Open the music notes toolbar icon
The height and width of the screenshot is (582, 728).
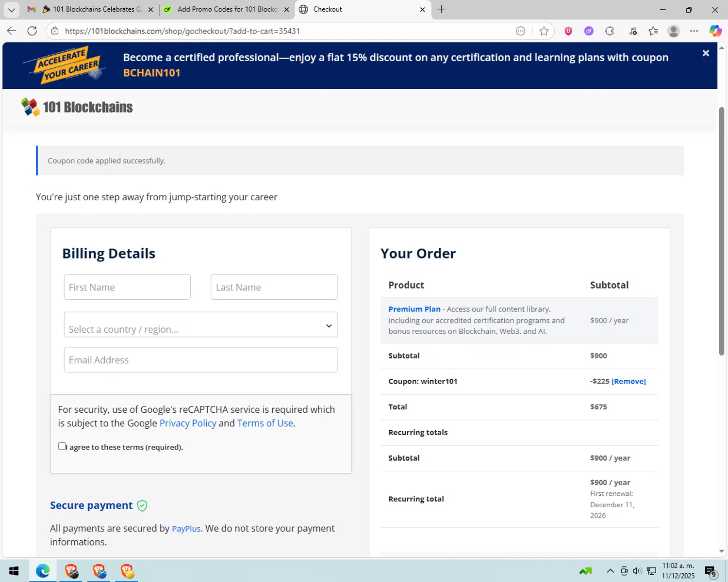633,31
